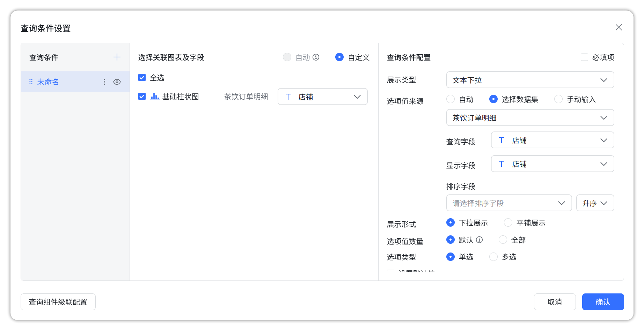Click the info icon next to 默认
Screen dimensions: 644x327
480,240
